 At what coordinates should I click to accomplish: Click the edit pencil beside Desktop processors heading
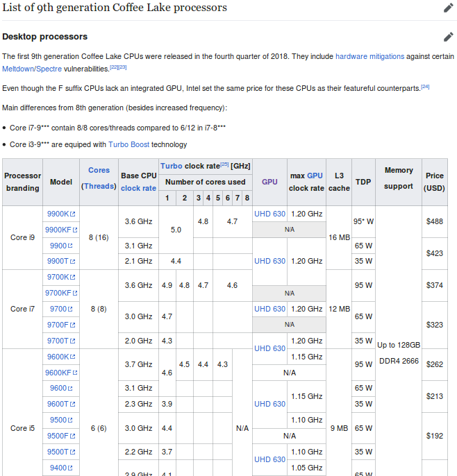point(449,36)
